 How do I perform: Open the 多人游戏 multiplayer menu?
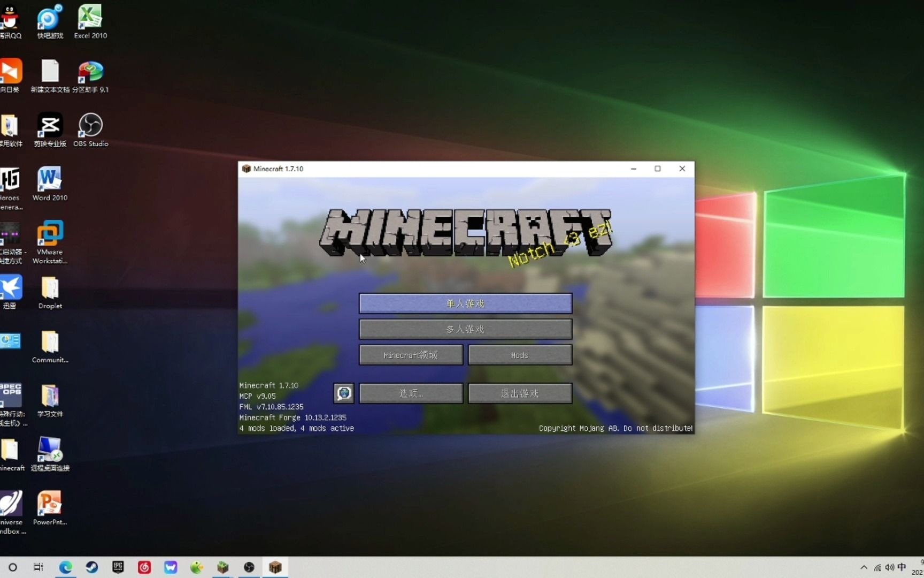pos(465,329)
